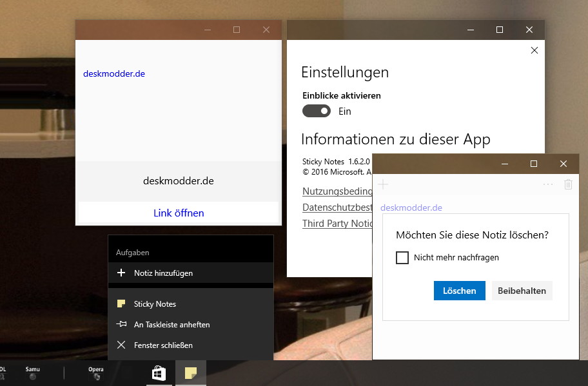
Task: Click the Möchten Sie diese Notiz löschen? text
Action: pyautogui.click(x=472, y=235)
